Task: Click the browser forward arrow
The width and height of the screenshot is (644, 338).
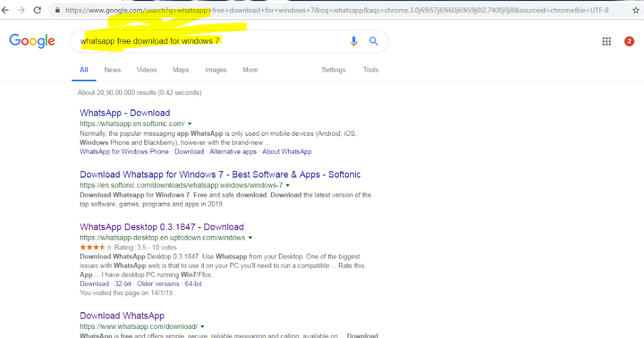Action: click(x=21, y=10)
